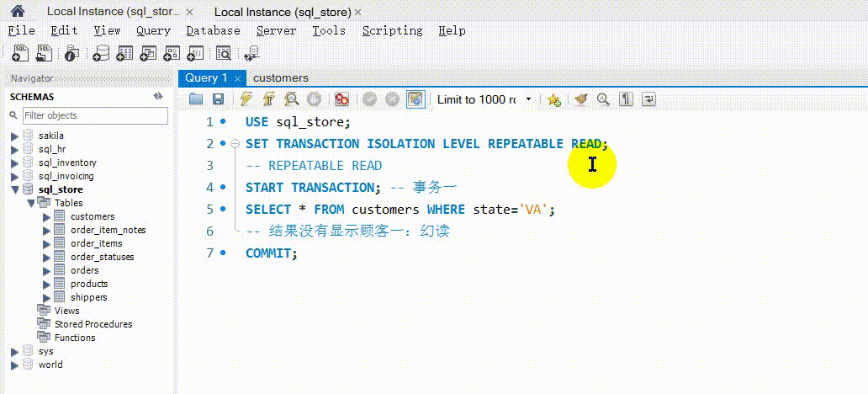
Task: Beautify query with broom icon
Action: pos(580,99)
